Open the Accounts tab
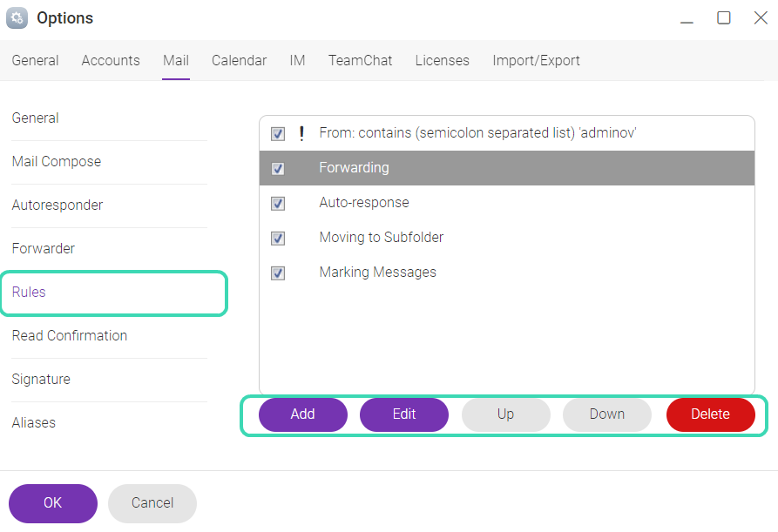This screenshot has width=778, height=532. tap(111, 60)
